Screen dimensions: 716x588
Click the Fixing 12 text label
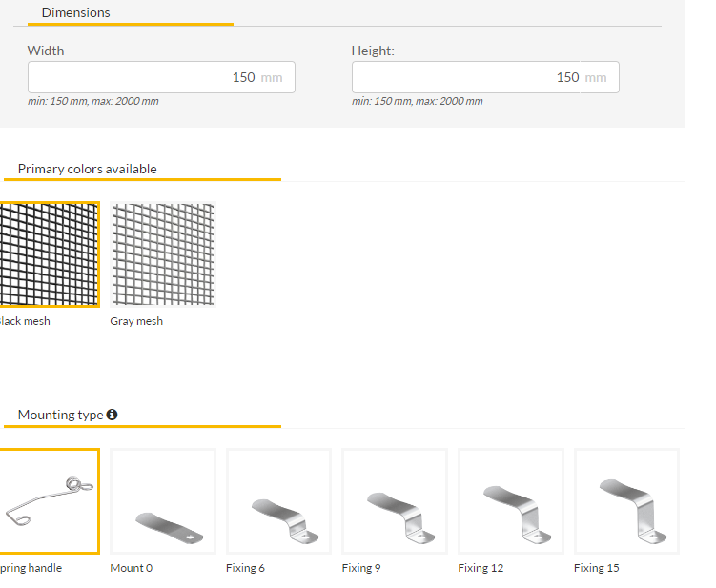[x=481, y=568]
